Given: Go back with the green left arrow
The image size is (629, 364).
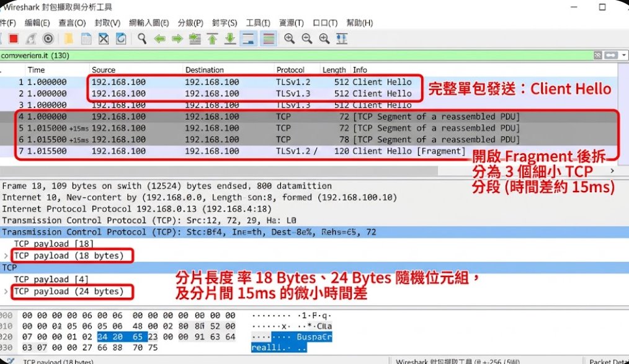Looking at the screenshot, I should (x=159, y=39).
